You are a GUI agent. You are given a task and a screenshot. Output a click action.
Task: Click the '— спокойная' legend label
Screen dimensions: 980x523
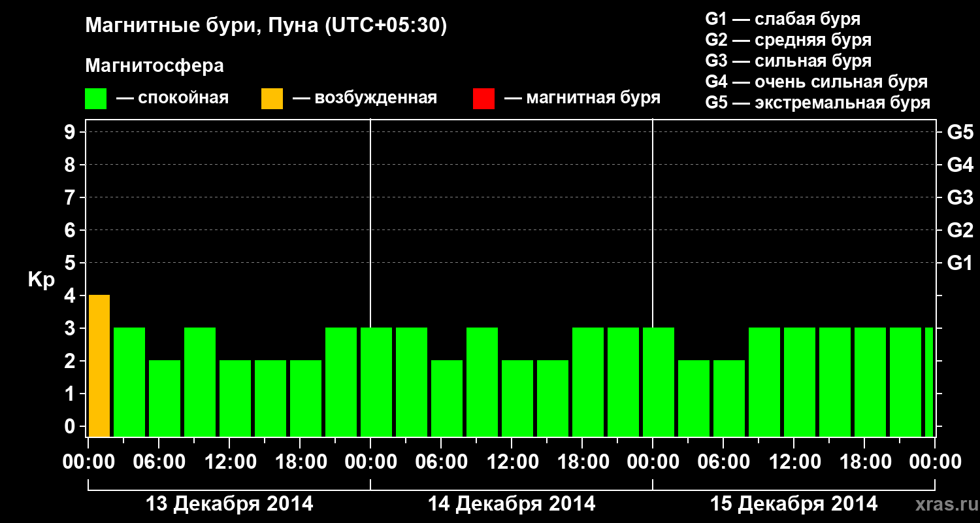172,99
